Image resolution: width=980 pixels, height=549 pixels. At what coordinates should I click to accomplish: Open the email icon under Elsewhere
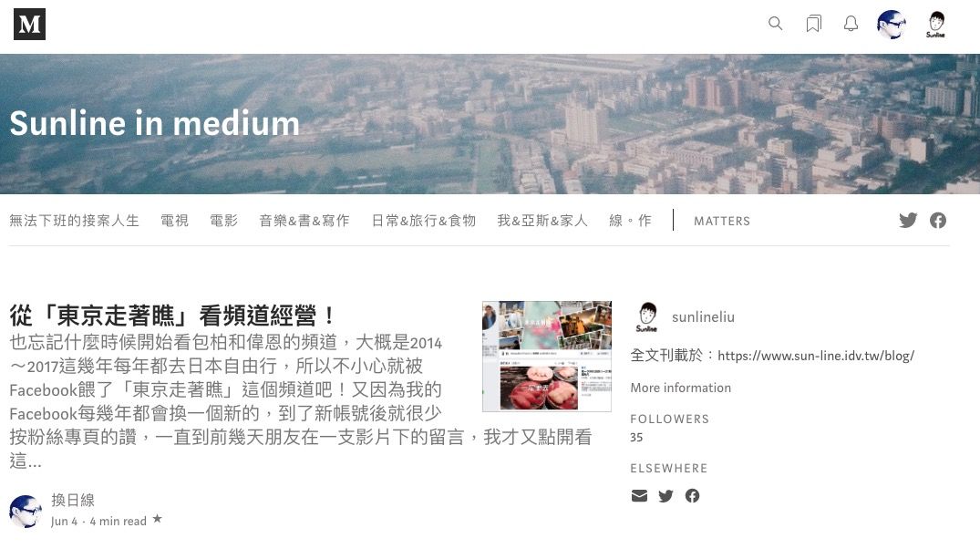coord(639,496)
